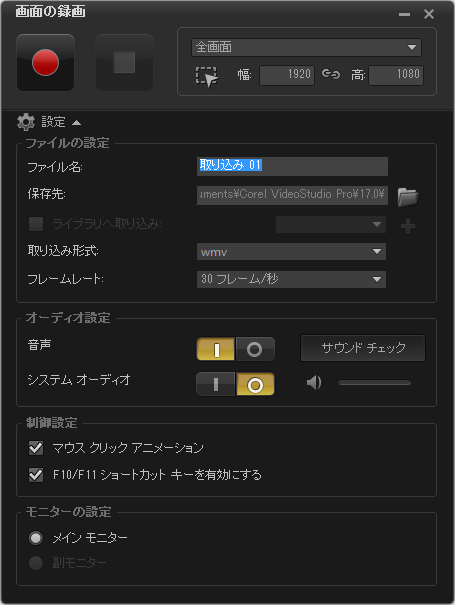
Task: Open the save location folder browser
Action: [x=408, y=196]
